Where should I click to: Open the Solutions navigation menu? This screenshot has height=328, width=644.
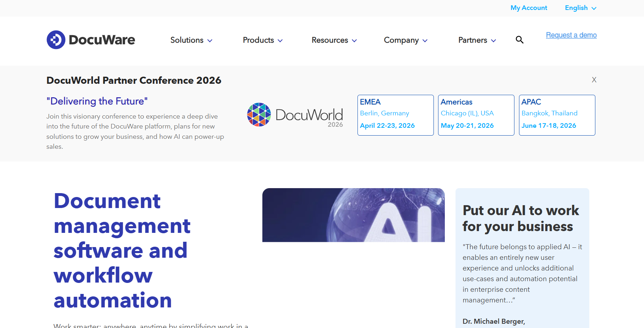point(187,40)
